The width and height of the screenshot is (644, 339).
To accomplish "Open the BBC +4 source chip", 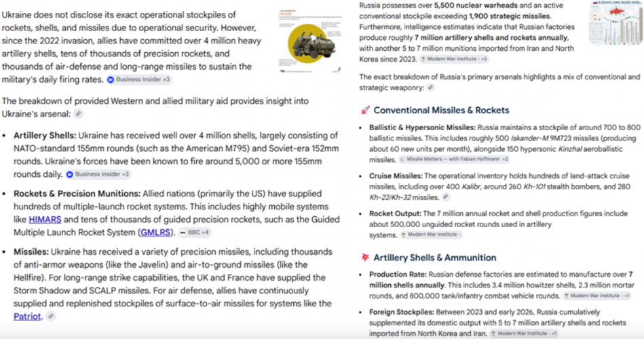I will pos(195,233).
